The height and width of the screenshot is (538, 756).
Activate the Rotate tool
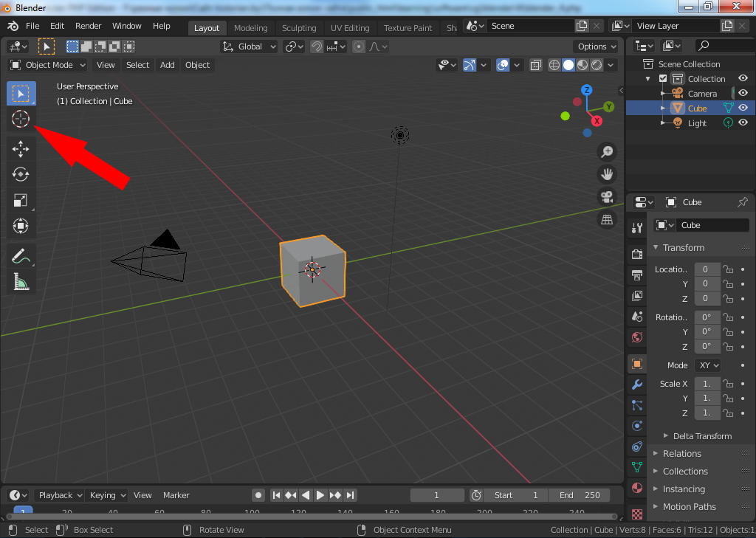tap(21, 174)
